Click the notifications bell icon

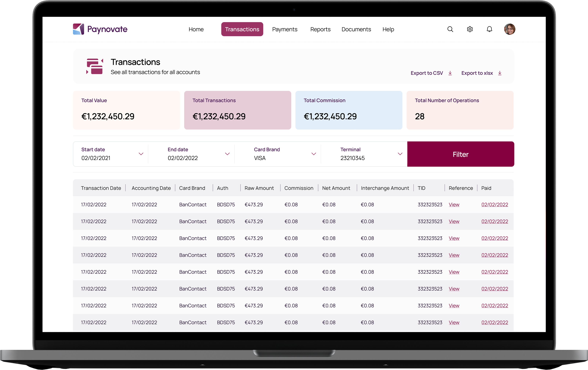pyautogui.click(x=489, y=29)
